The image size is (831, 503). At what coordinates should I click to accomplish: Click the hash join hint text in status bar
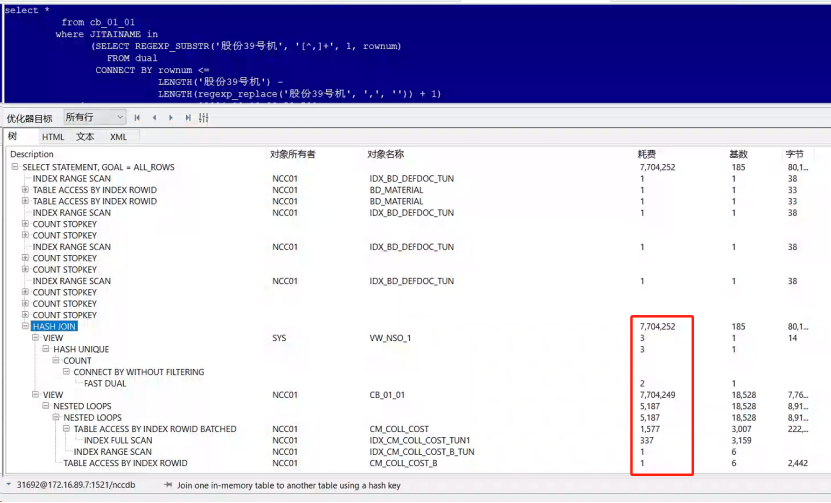tap(289, 485)
